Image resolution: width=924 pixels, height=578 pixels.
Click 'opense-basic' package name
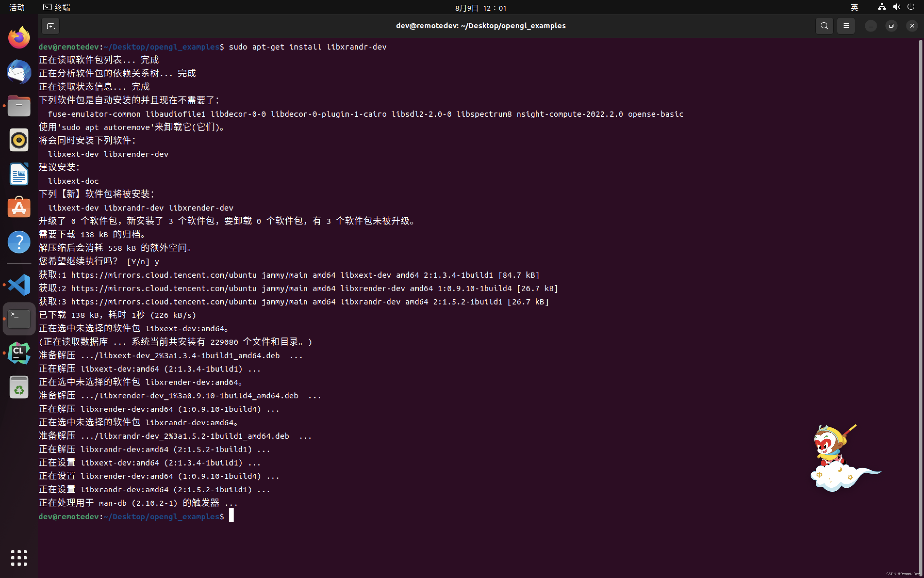pos(656,114)
